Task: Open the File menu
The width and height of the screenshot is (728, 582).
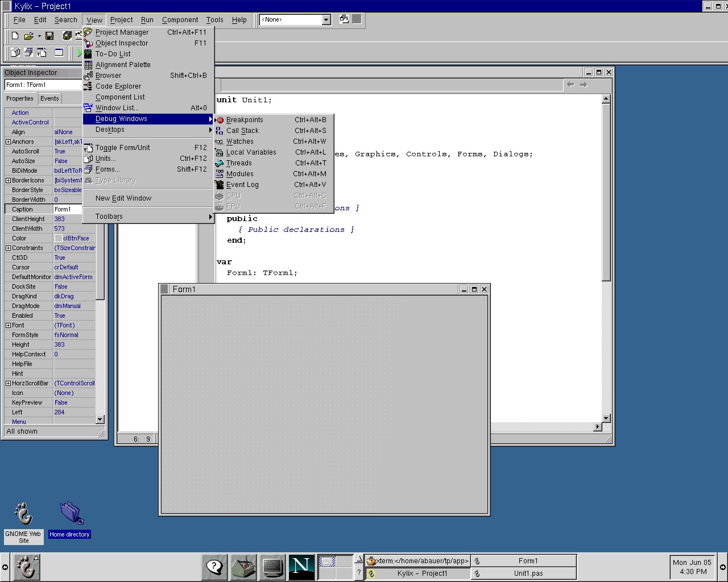Action: tap(19, 19)
